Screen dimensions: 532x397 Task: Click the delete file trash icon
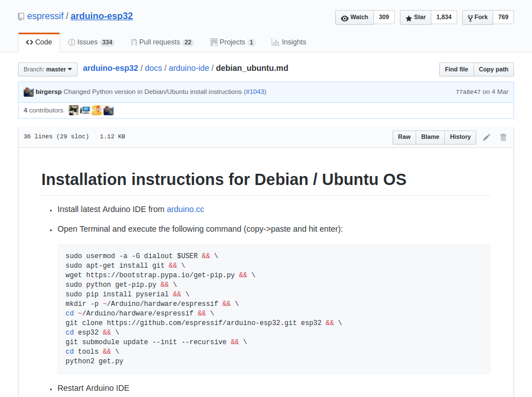pos(503,137)
